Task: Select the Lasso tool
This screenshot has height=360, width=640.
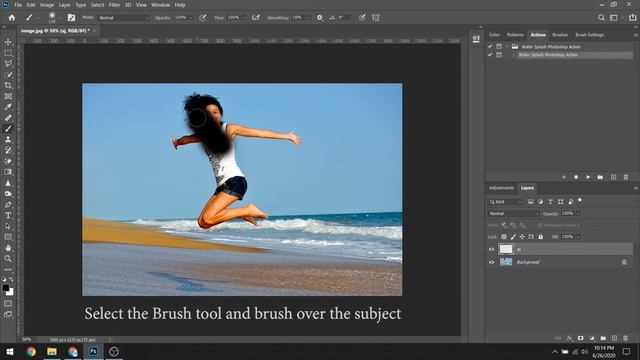Action: 8,64
